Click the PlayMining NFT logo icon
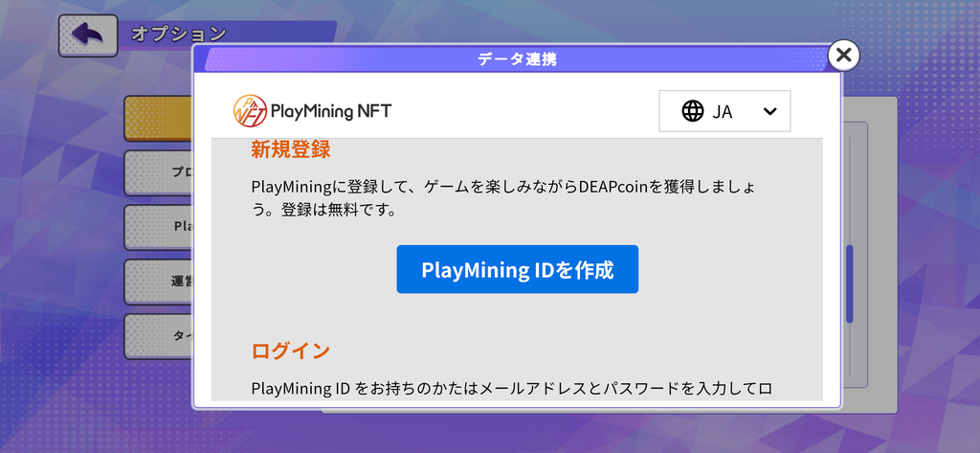This screenshot has height=453, width=980. pos(250,111)
